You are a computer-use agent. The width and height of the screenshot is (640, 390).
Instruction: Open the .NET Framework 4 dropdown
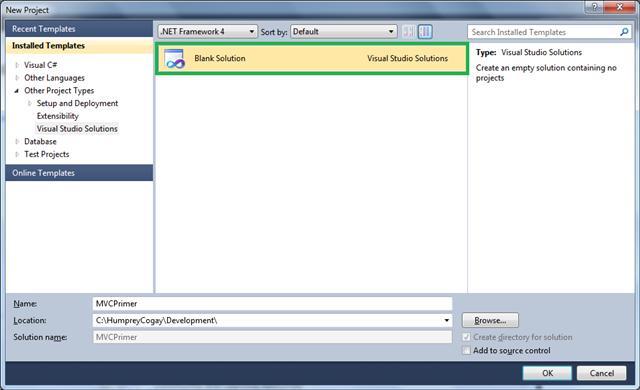coord(208,31)
